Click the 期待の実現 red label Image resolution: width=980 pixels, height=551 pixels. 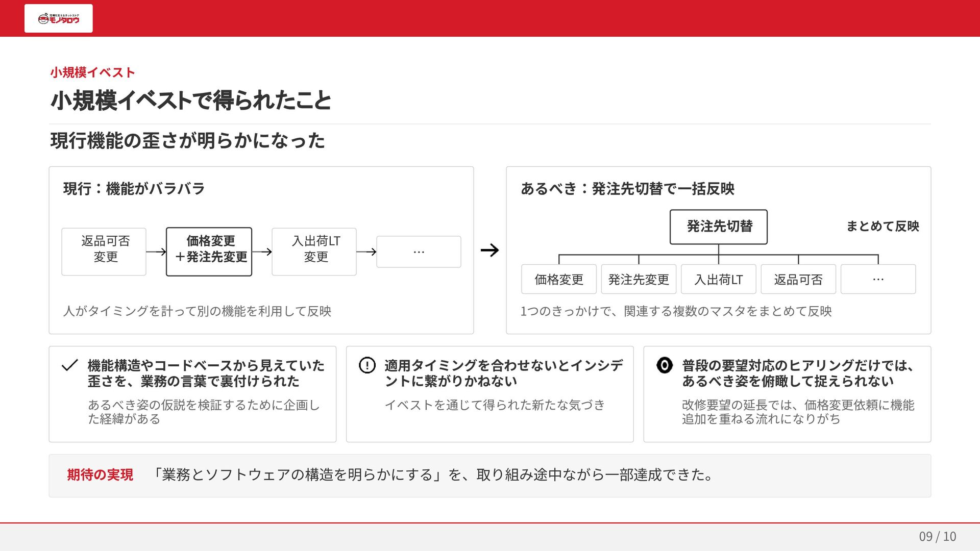click(x=100, y=475)
